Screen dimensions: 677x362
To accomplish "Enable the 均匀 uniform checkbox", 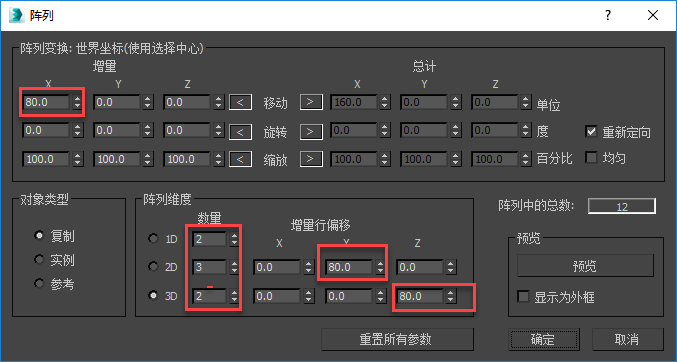I will 591,158.
